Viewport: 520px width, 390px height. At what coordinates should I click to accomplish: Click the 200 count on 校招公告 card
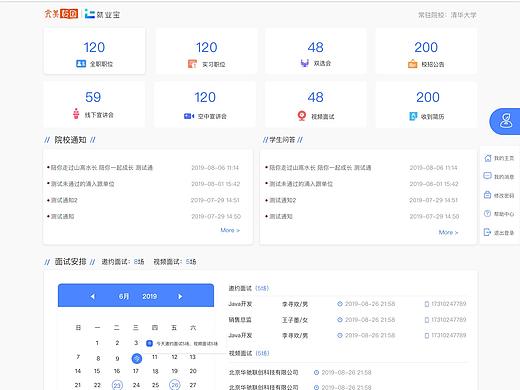[426, 47]
